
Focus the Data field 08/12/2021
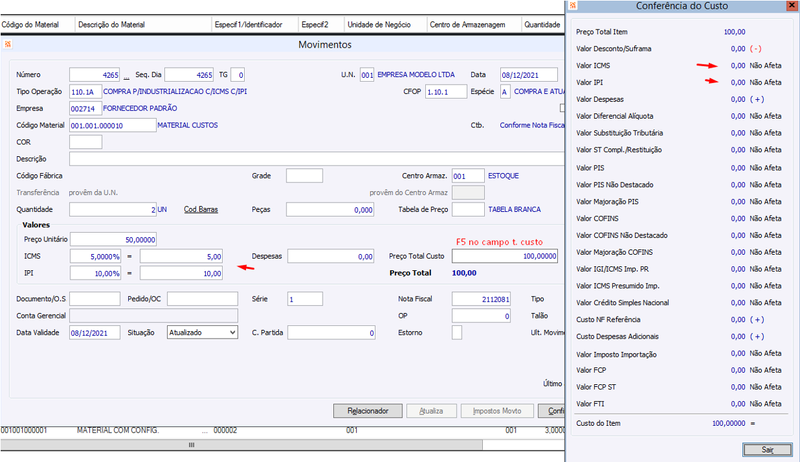529,75
